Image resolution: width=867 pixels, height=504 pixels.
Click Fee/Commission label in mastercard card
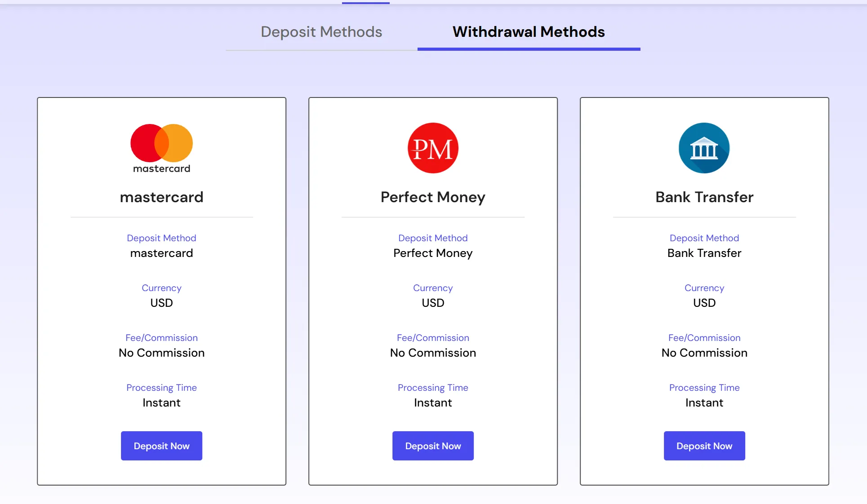(x=162, y=338)
